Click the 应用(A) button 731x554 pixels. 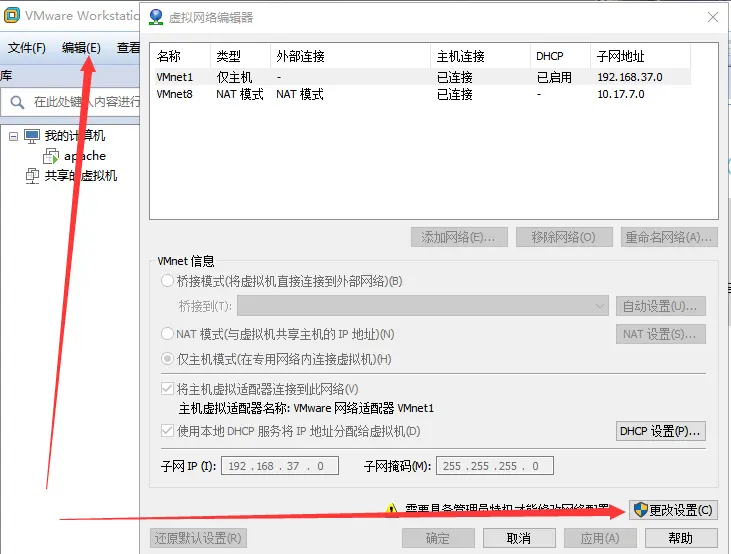coord(600,538)
